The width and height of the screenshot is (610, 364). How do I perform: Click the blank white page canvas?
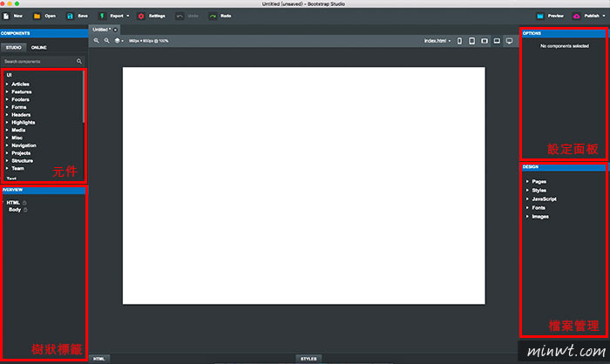(304, 185)
